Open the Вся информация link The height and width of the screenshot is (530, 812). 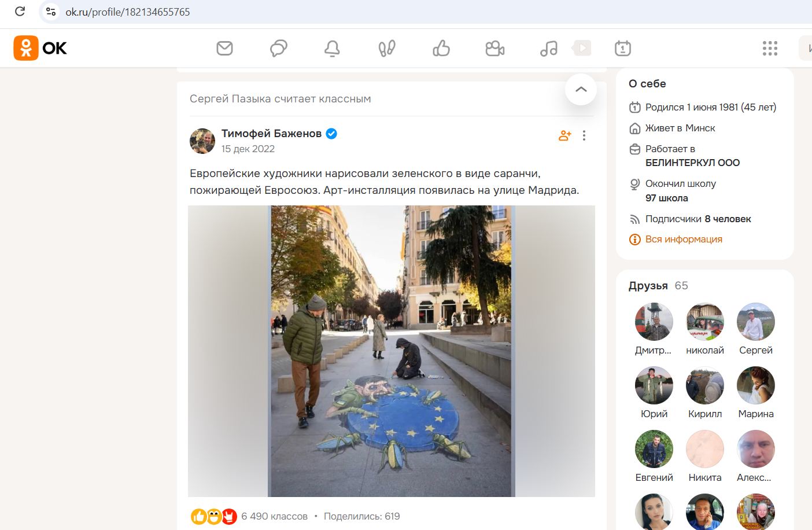684,240
